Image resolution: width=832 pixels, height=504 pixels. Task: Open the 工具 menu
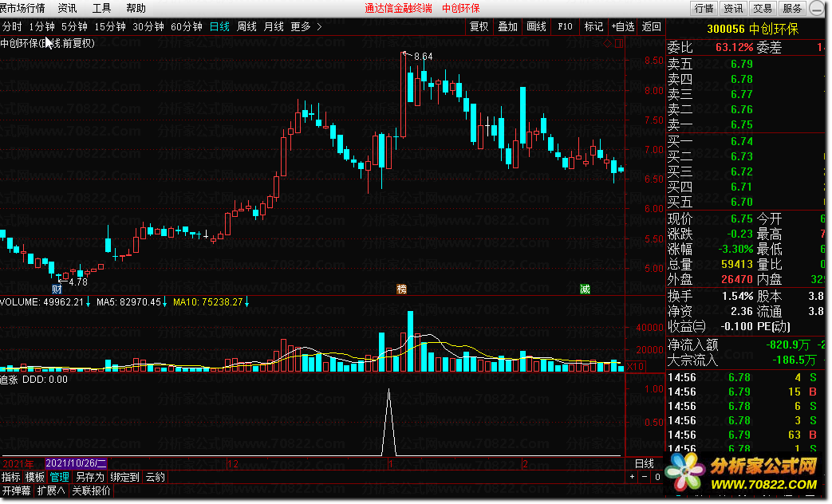(101, 9)
